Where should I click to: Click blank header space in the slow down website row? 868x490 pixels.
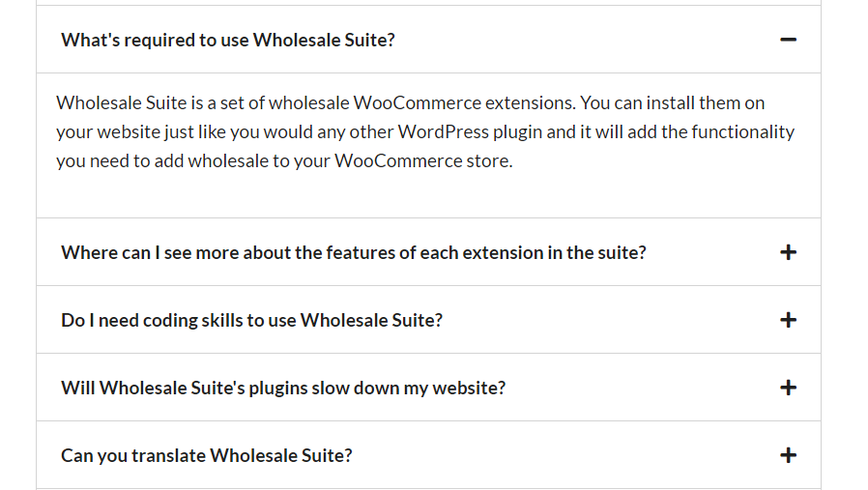point(638,388)
